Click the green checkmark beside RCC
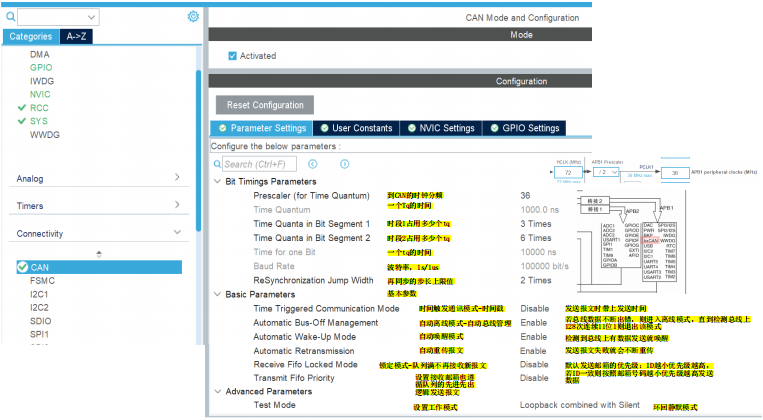 click(x=21, y=108)
